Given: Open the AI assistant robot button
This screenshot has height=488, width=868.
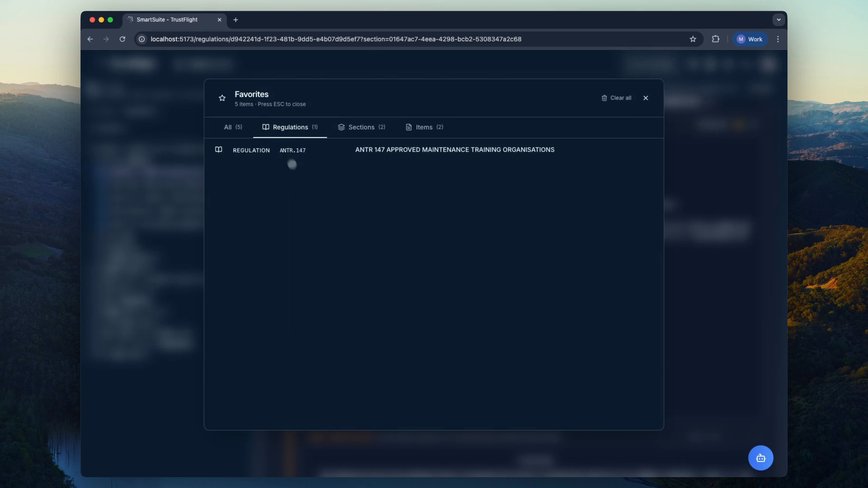Looking at the screenshot, I should point(760,458).
